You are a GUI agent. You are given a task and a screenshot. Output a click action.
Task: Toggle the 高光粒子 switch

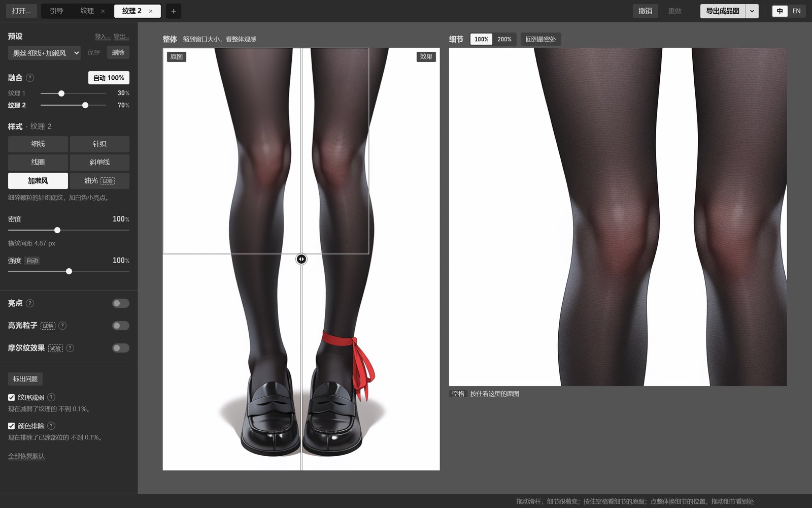[120, 326]
